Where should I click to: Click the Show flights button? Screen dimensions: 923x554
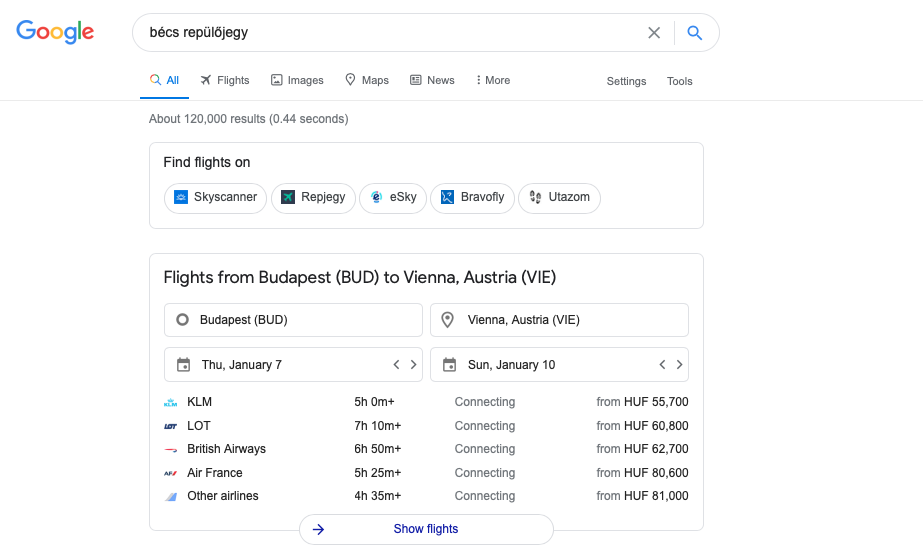(x=426, y=529)
